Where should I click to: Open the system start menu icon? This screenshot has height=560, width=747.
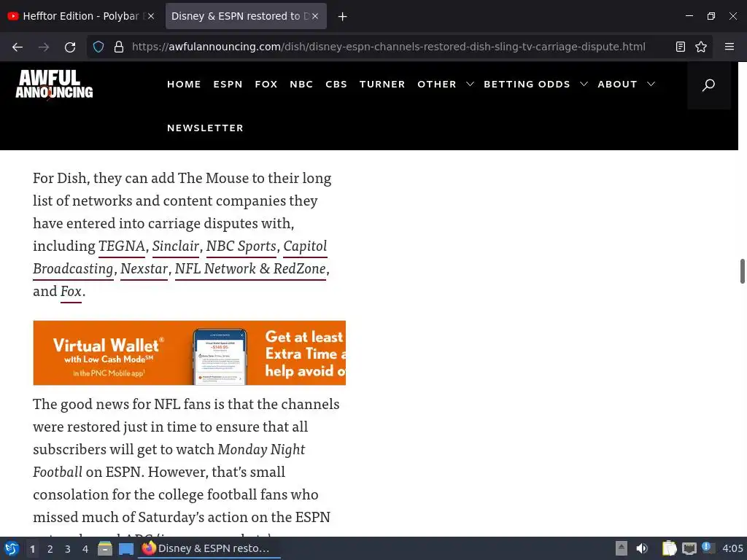point(12,548)
